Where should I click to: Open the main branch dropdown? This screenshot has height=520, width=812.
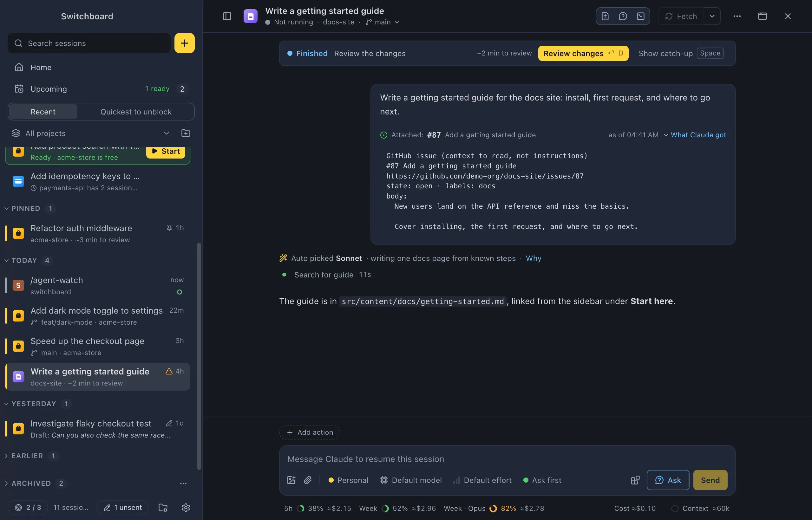coord(382,22)
